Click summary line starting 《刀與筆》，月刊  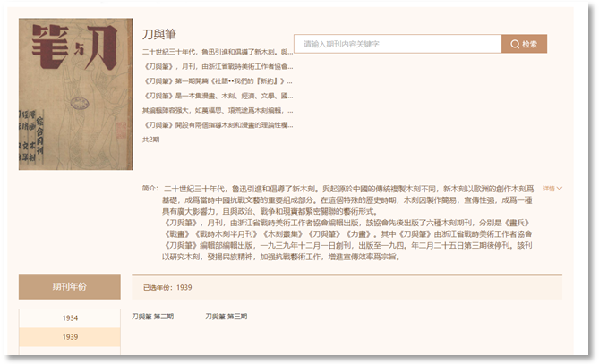[x=217, y=66]
